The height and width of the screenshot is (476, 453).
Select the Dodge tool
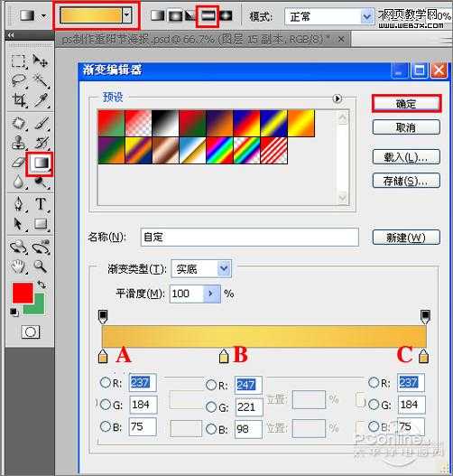(x=41, y=182)
